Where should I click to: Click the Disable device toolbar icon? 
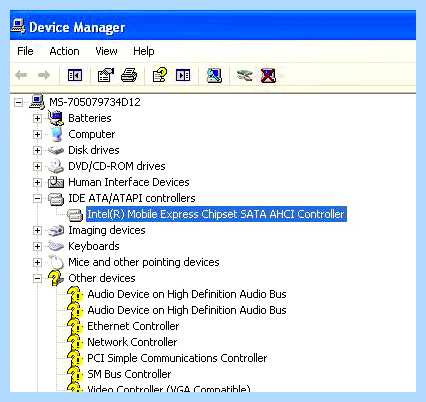click(x=245, y=75)
